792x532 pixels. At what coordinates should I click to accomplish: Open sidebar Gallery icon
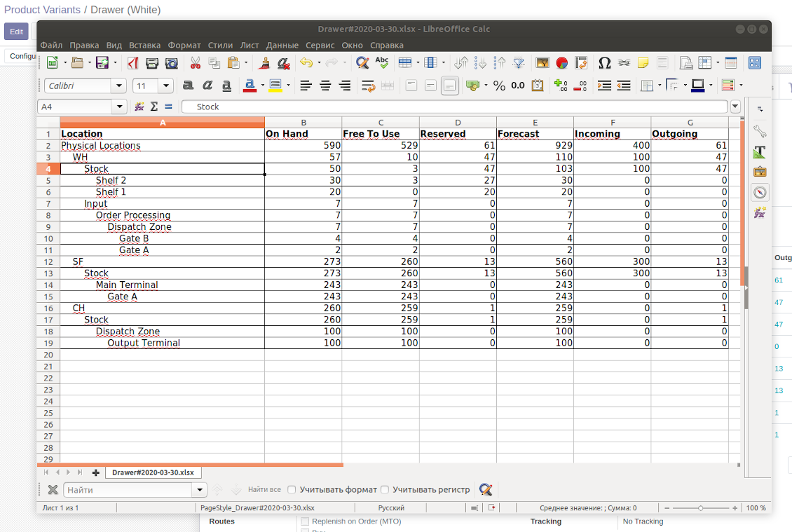click(760, 172)
